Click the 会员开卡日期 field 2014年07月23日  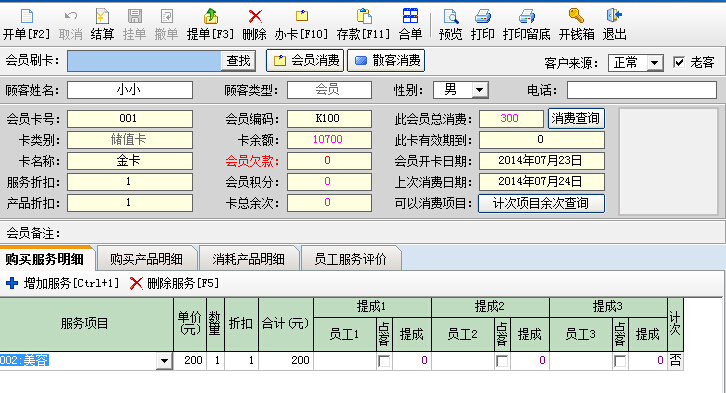click(542, 161)
